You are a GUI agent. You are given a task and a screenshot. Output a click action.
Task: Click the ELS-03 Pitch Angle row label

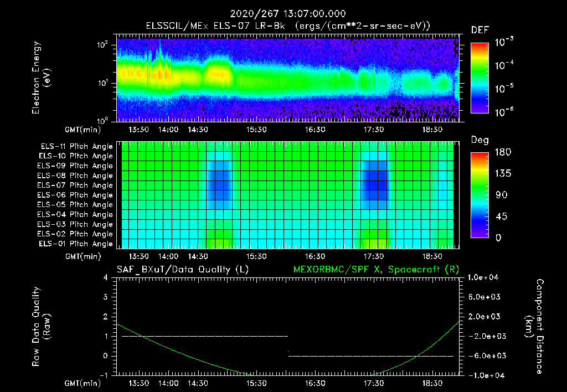(x=75, y=224)
